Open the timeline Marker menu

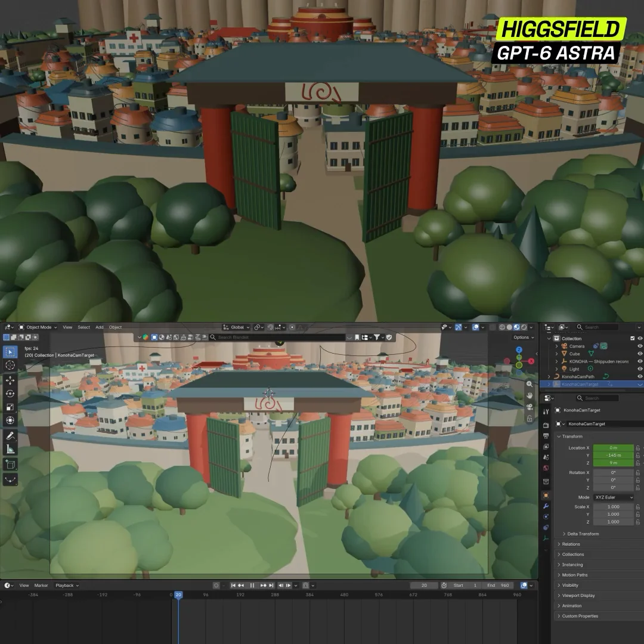41,586
